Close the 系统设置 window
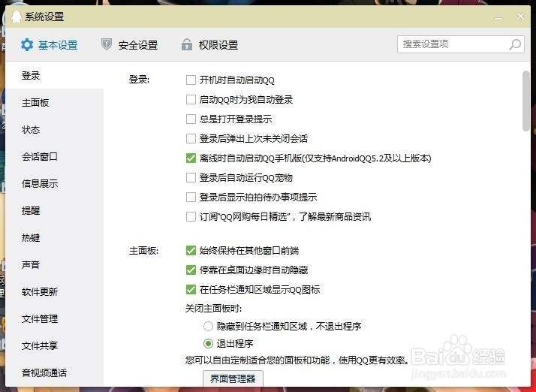The width and height of the screenshot is (536, 392). [520, 16]
